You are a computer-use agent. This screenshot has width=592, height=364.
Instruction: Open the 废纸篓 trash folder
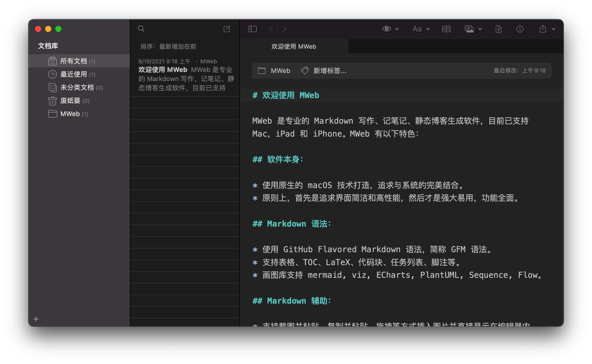point(70,101)
